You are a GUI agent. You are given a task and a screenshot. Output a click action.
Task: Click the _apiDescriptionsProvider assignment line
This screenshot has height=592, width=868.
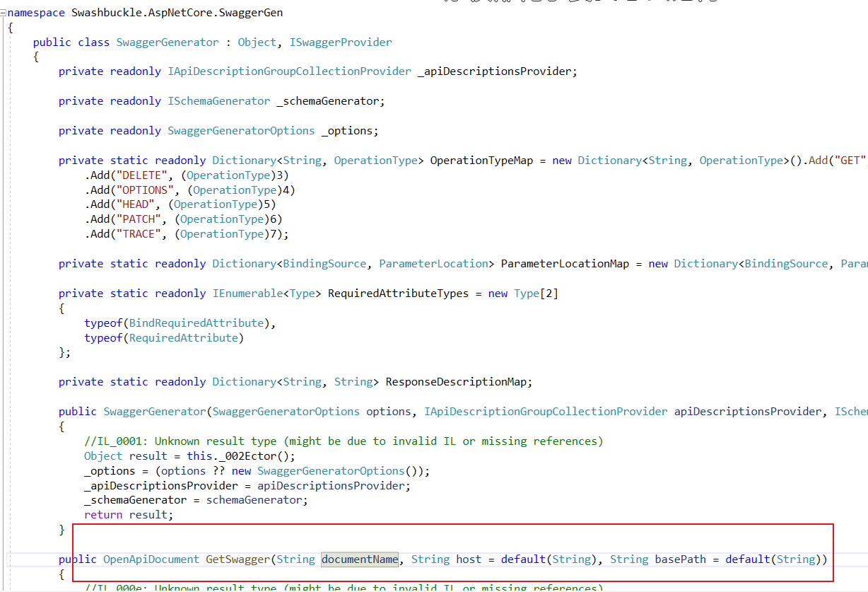coord(247,486)
